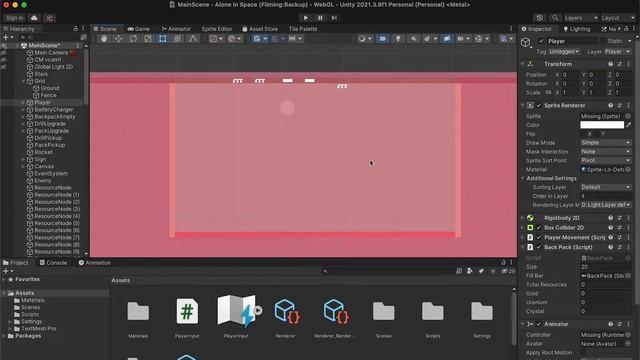Switch to the Animation tab

click(95, 263)
